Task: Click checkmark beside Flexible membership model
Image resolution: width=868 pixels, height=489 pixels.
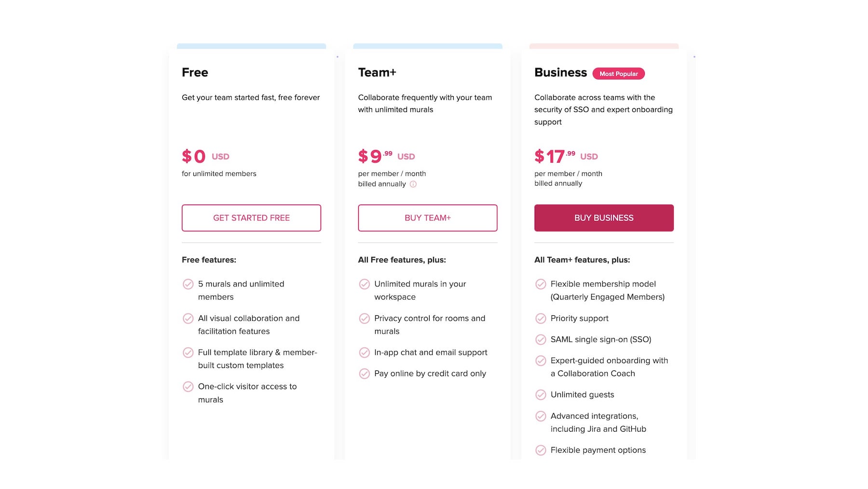Action: 541,284
